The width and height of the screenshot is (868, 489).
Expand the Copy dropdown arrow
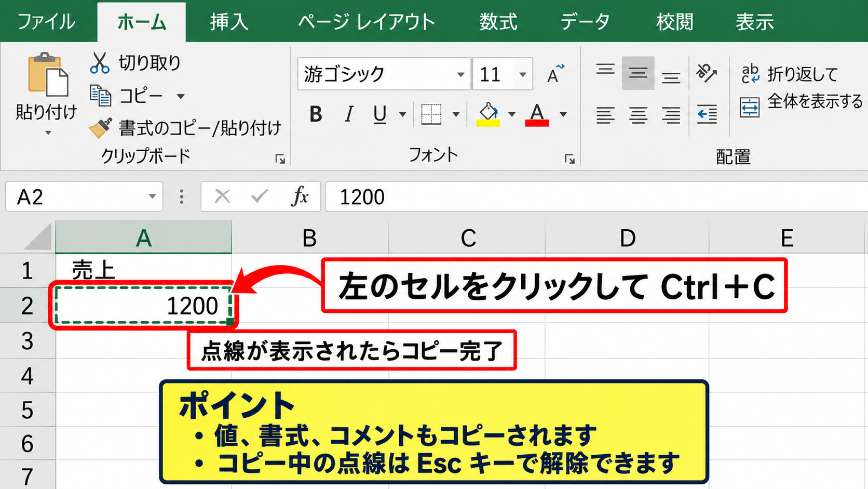click(181, 96)
